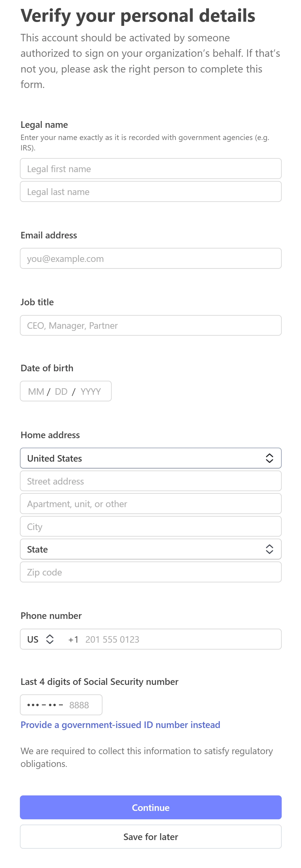301x868 pixels.
Task: Click the Continue button
Action: [151, 807]
